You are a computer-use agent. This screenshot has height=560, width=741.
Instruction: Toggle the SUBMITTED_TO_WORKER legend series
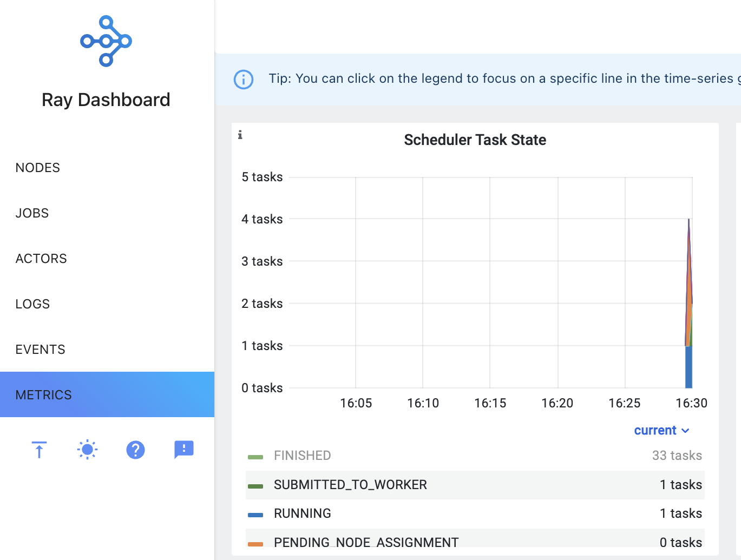[x=350, y=485]
